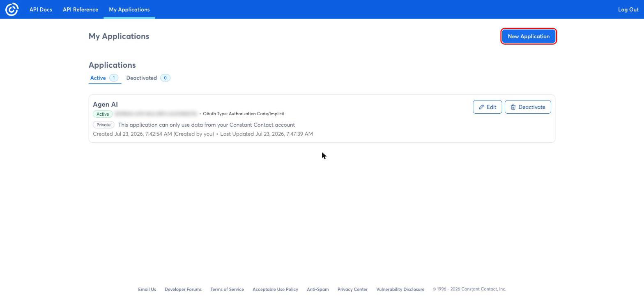Click the blurred API key text

point(156,114)
